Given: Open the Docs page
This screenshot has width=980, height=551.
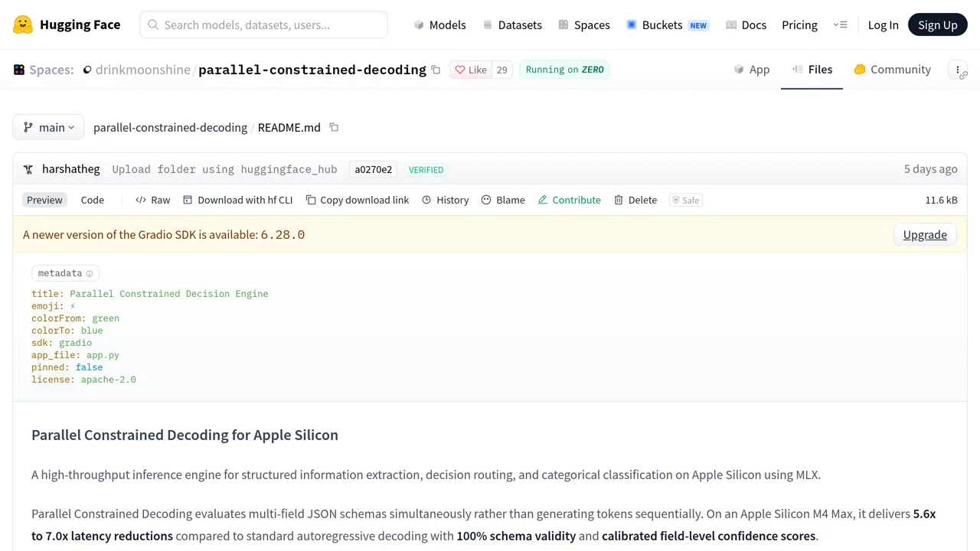Looking at the screenshot, I should (746, 24).
